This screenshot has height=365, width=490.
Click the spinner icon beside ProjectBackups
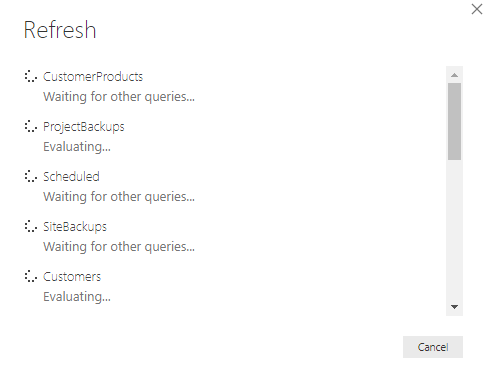point(30,126)
